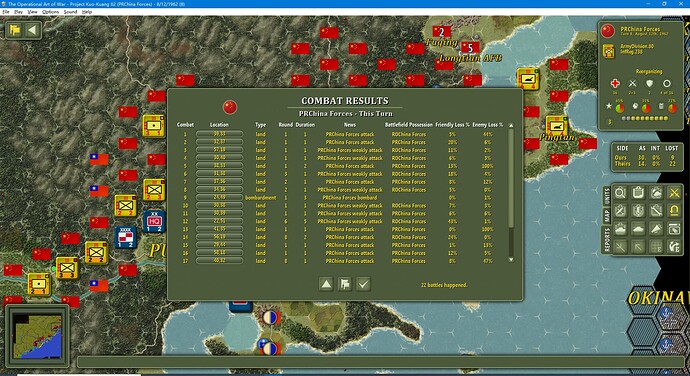The image size is (690, 376).
Task: Click the scroll down arrow of combat list
Action: (511, 260)
